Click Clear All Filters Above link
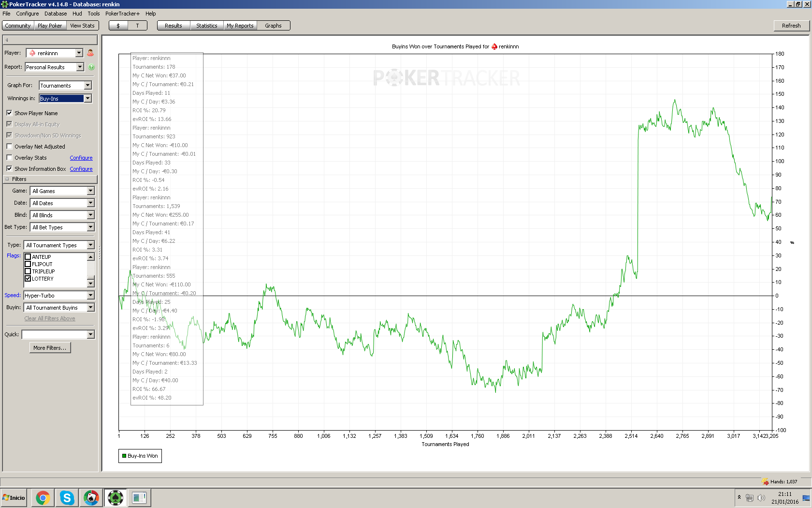The height and width of the screenshot is (508, 812). (50, 318)
